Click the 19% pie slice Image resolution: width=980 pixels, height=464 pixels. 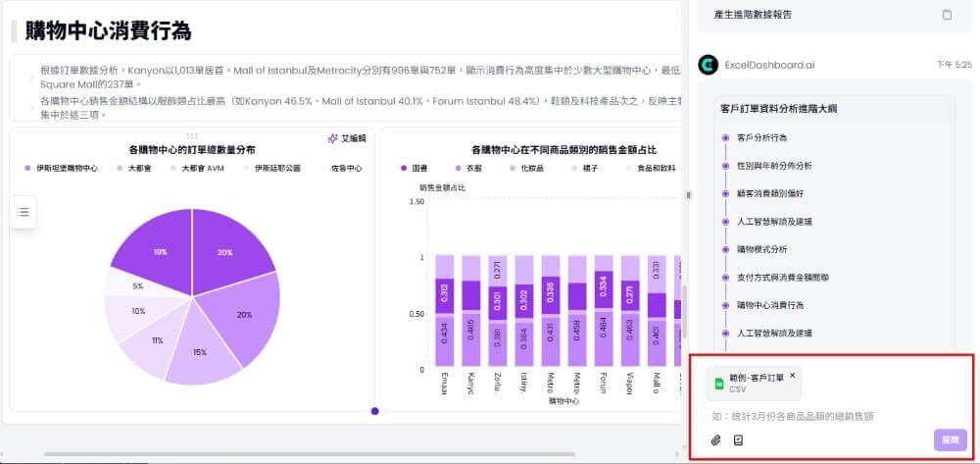tap(160, 250)
